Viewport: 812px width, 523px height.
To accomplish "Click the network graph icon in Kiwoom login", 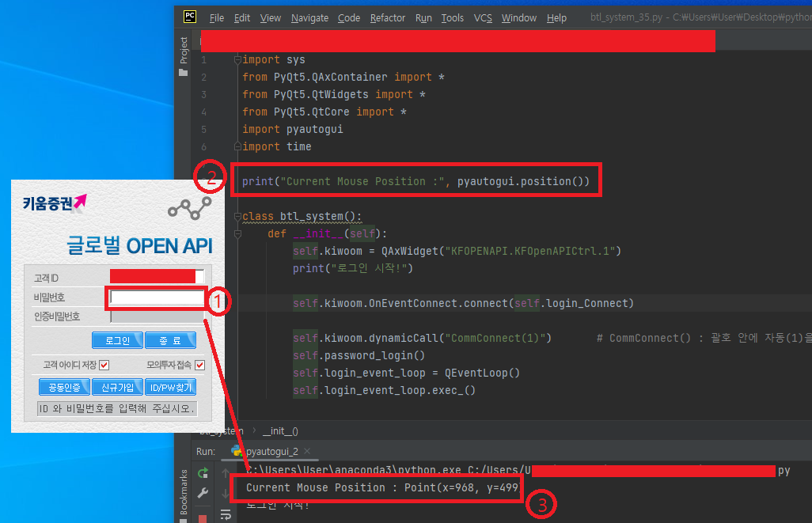I will point(189,208).
